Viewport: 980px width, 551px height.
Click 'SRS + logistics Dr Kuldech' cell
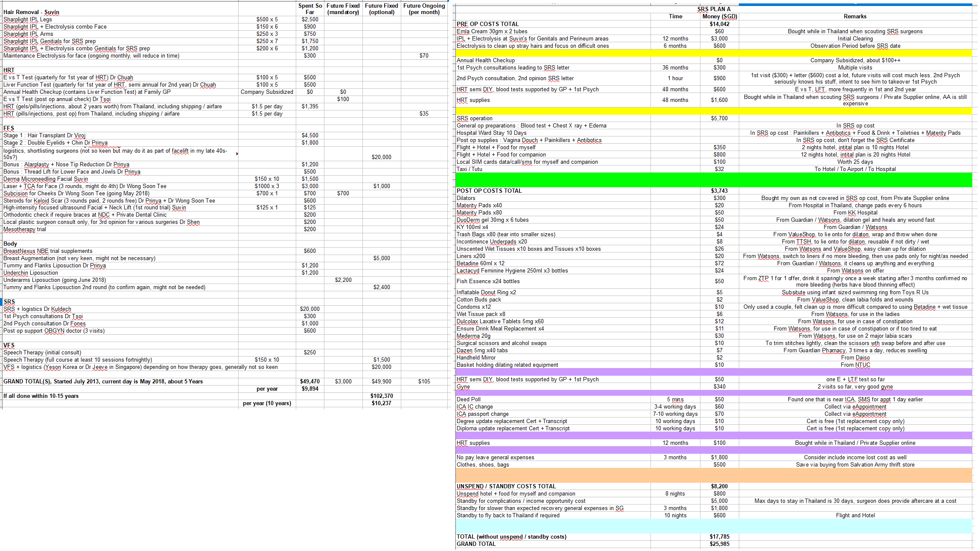tap(37, 309)
